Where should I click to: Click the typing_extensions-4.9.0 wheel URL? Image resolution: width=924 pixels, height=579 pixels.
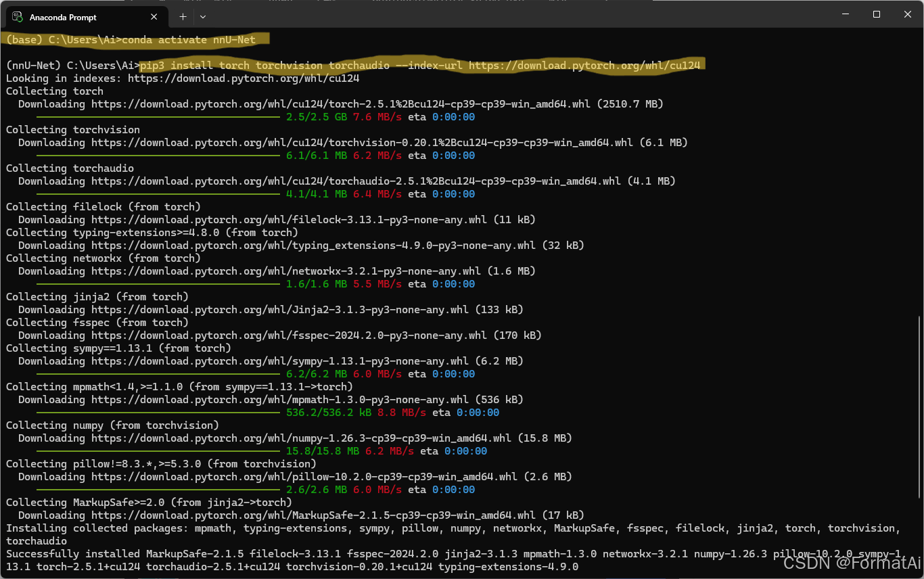coord(313,246)
